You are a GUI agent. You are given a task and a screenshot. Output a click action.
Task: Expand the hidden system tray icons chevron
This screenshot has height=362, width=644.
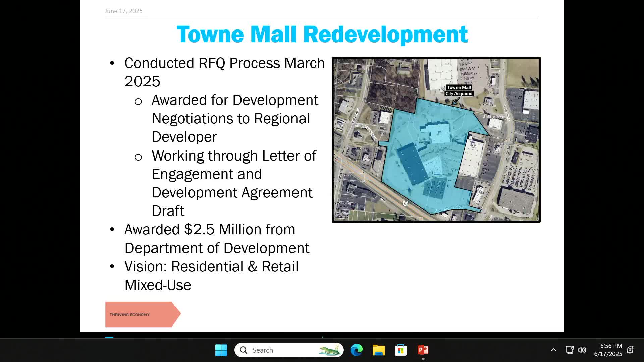pyautogui.click(x=554, y=350)
